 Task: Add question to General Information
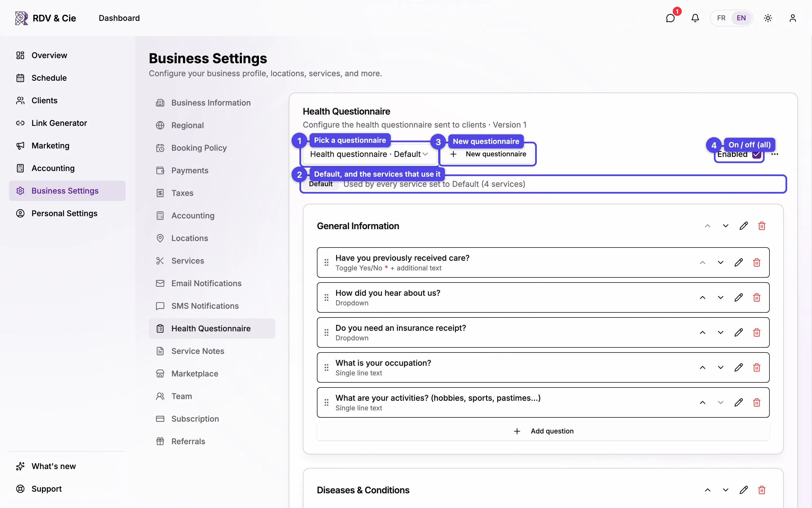543,431
